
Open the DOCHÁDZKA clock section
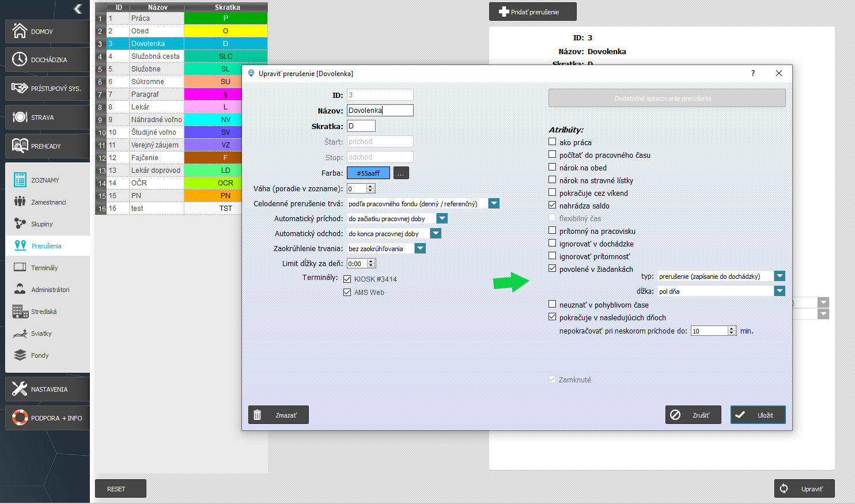coord(47,60)
